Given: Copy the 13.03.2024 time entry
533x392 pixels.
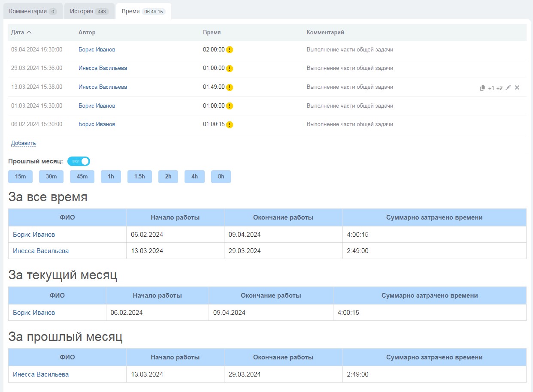Looking at the screenshot, I should (x=482, y=88).
